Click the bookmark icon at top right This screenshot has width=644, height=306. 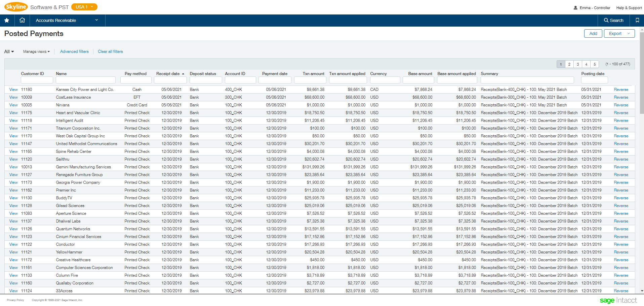tap(637, 20)
